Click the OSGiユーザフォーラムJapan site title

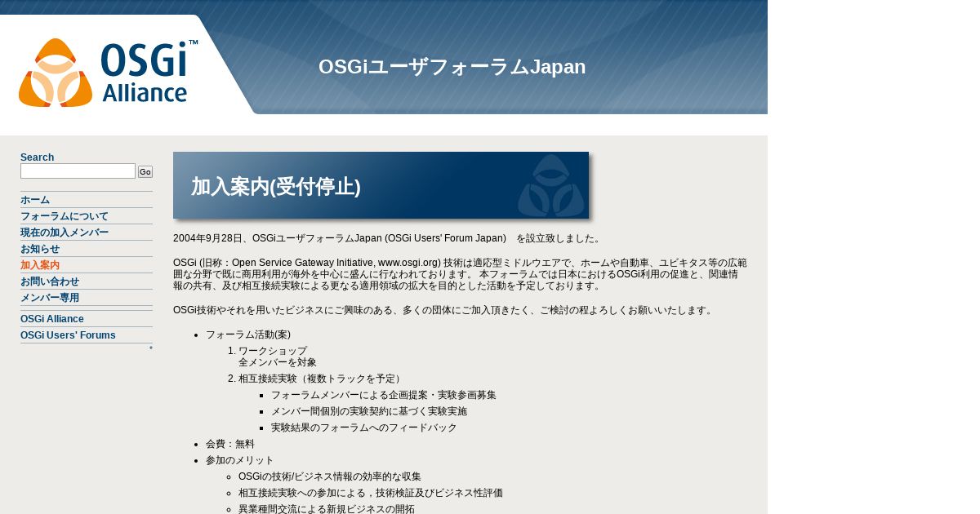(452, 67)
